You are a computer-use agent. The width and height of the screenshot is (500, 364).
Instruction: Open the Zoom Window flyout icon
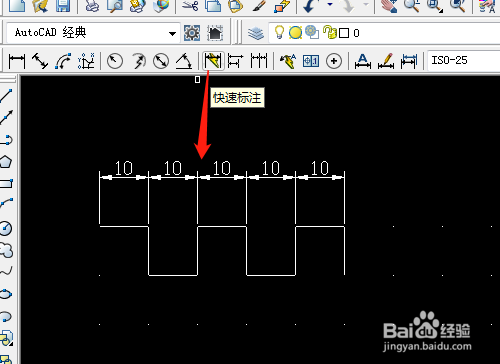pyautogui.click(x=435, y=6)
